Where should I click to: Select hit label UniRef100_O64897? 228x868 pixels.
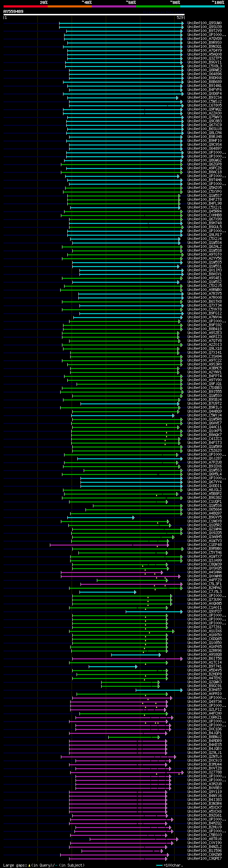(204, 149)
